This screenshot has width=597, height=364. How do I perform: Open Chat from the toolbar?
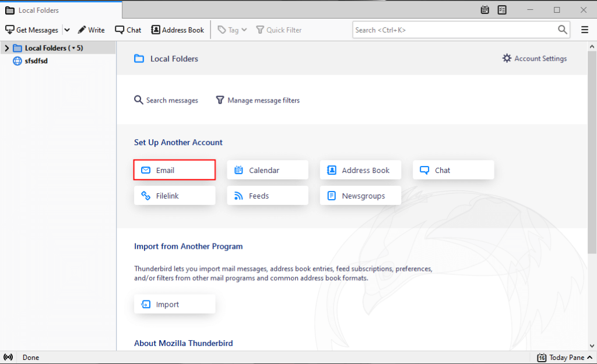pyautogui.click(x=128, y=30)
